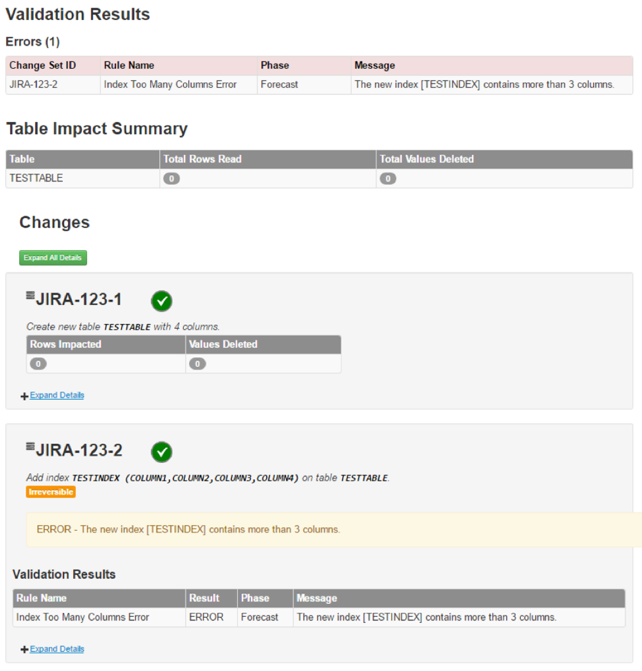Viewport: 642px width, 671px height.
Task: Select JIRA-123-2 in the Errors table
Action: 33,84
